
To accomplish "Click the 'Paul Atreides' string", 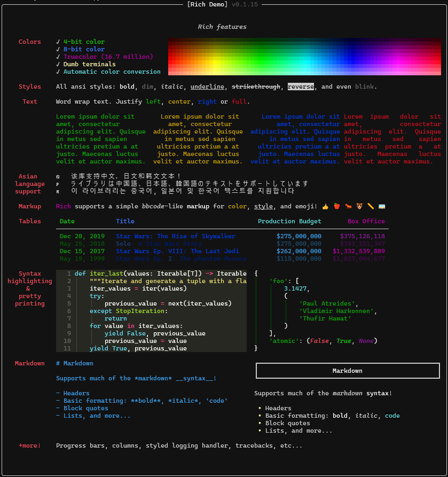I will [327, 303].
